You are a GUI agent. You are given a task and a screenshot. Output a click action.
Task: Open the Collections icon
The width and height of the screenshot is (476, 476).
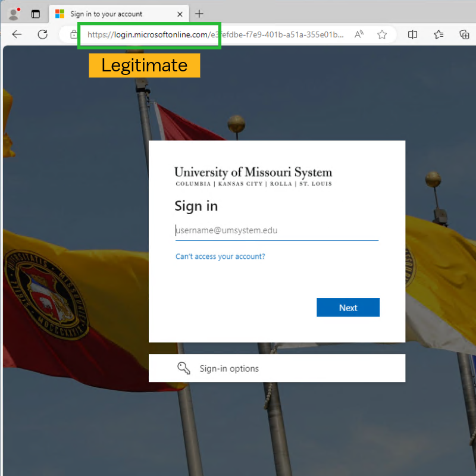(439, 35)
